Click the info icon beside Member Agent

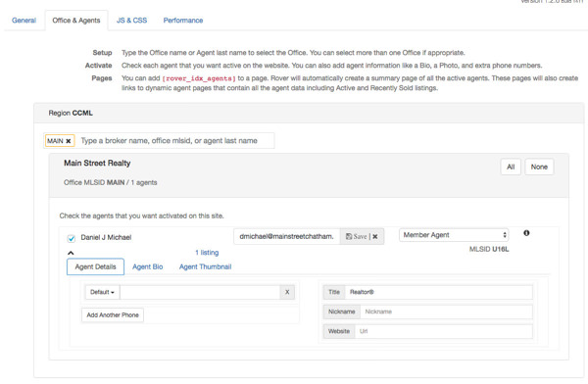(526, 233)
